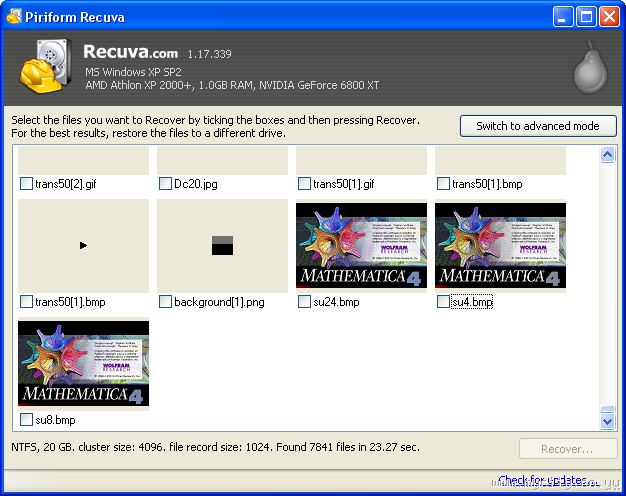Click the scrollbar up arrow
Screen dimensions: 626x496
[x=608, y=155]
